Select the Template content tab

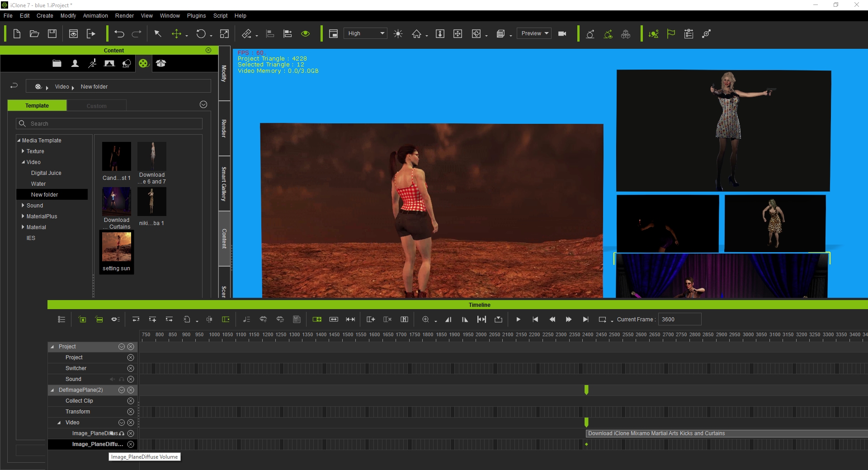(37, 106)
